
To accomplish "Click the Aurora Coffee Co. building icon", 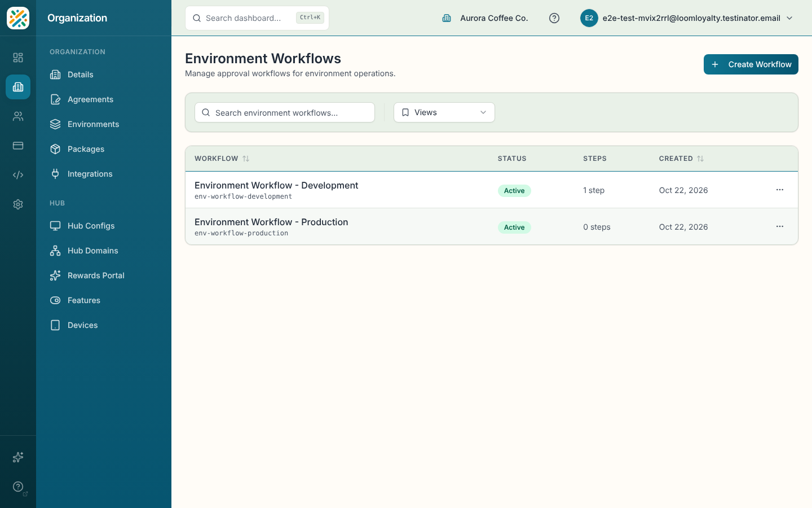I will (x=447, y=18).
